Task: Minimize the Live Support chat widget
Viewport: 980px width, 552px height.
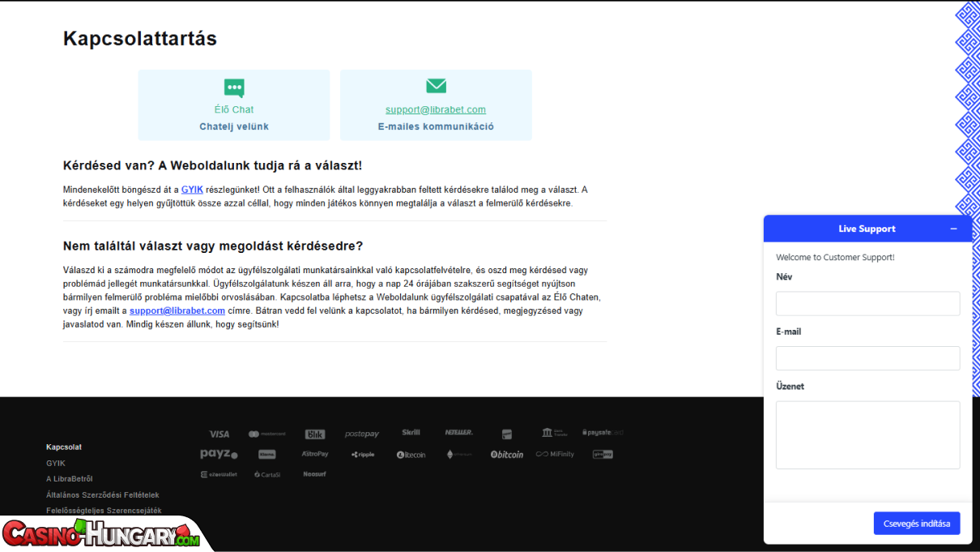Action: pyautogui.click(x=953, y=229)
